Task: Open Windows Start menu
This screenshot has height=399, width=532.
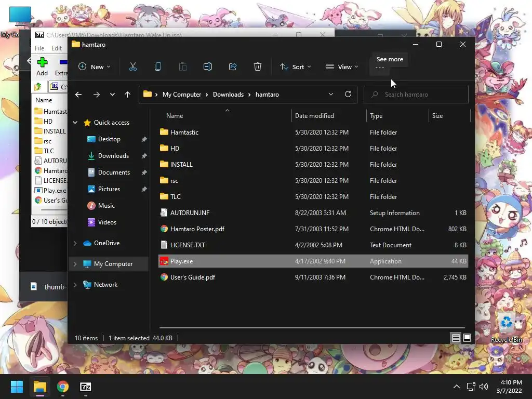Action: tap(17, 387)
